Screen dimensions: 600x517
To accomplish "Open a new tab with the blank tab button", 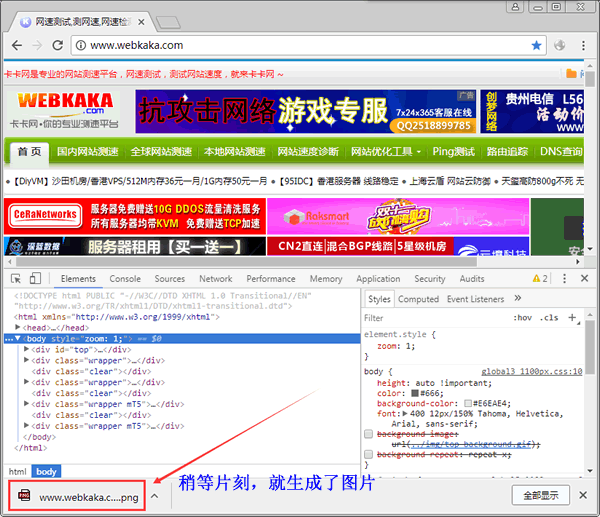I will point(168,23).
